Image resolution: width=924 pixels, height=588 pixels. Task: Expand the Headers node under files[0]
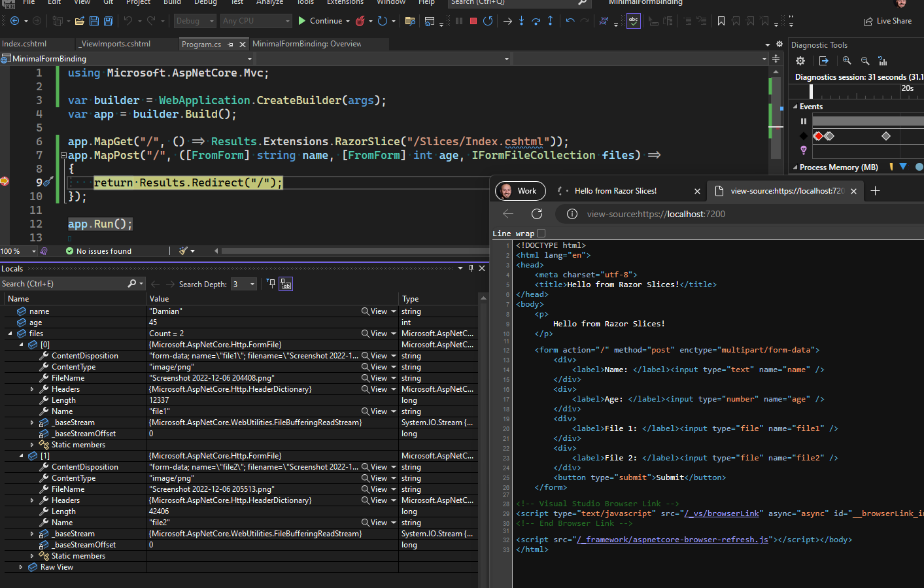(31, 389)
